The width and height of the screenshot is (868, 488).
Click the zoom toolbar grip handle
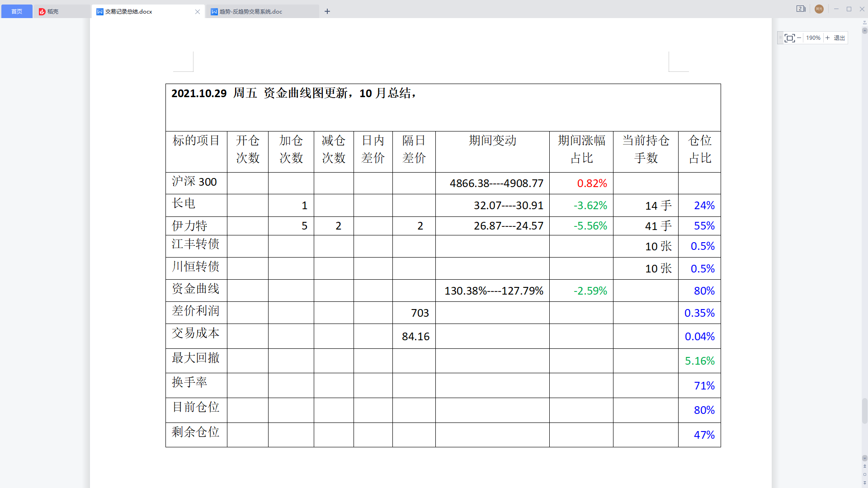pos(781,38)
